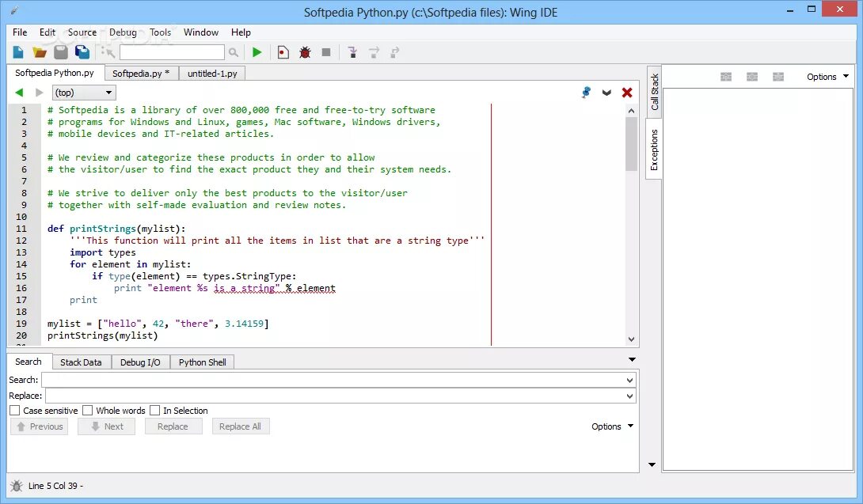The height and width of the screenshot is (504, 863).
Task: Open the Debug menu
Action: point(123,32)
